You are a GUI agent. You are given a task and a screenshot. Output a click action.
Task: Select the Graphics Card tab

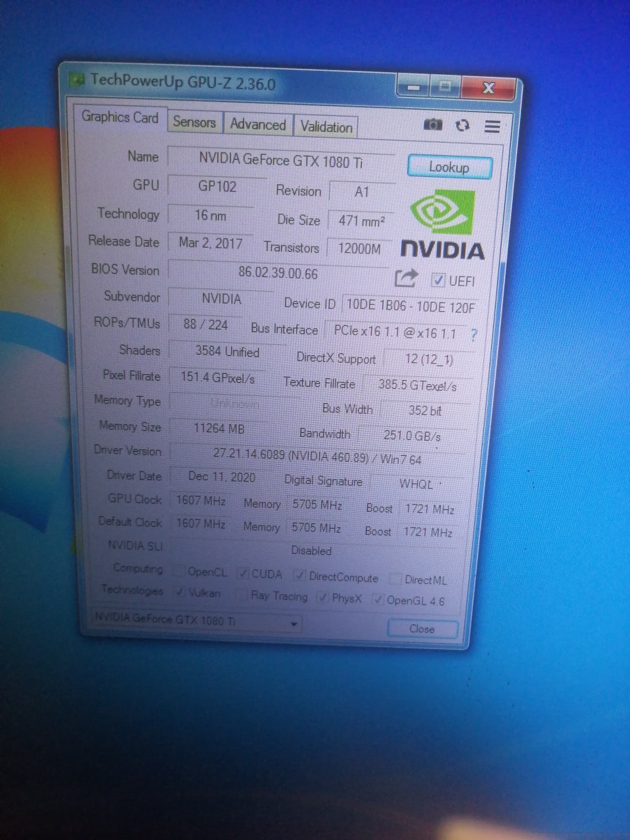(x=120, y=117)
